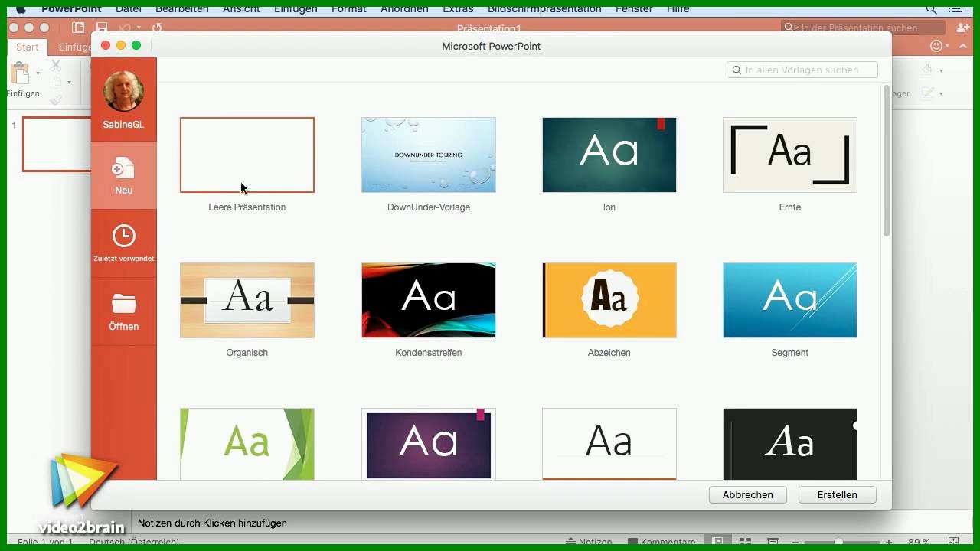Open the Apple menu
The image size is (980, 551).
pos(21,8)
